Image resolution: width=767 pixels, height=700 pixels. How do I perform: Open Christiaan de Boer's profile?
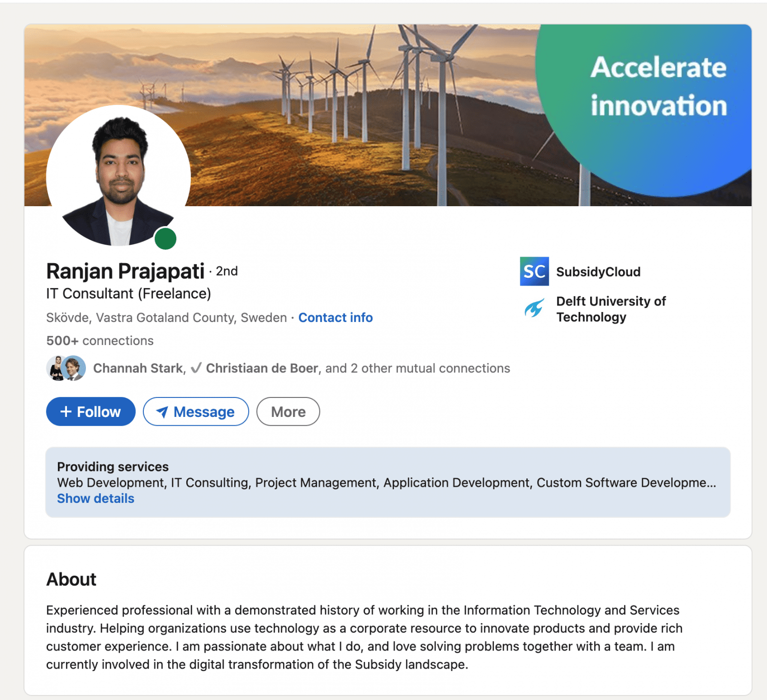click(x=262, y=368)
